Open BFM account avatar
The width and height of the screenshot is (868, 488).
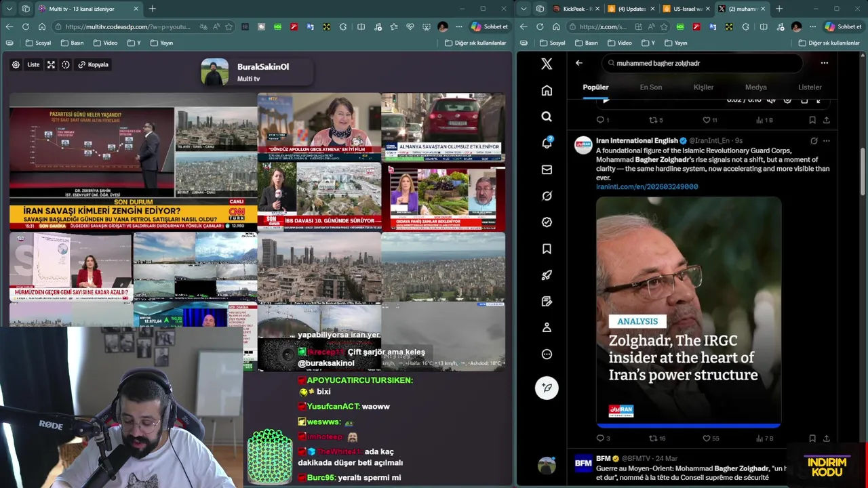pos(583,464)
